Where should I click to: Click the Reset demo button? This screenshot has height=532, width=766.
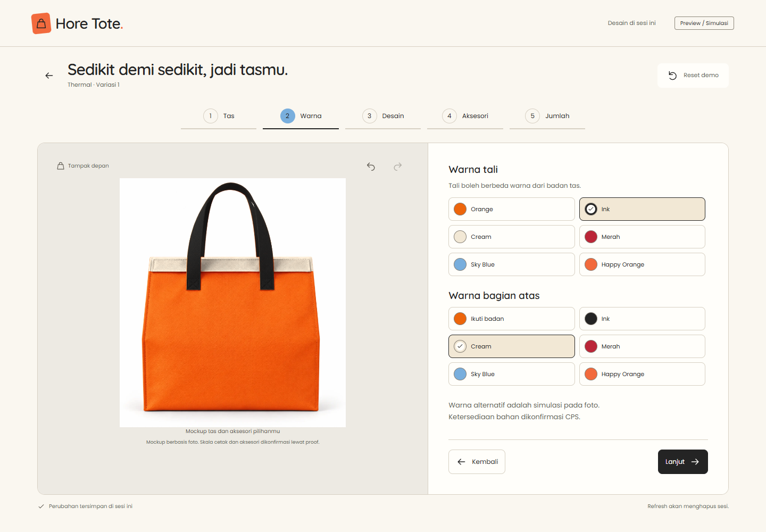tap(693, 76)
